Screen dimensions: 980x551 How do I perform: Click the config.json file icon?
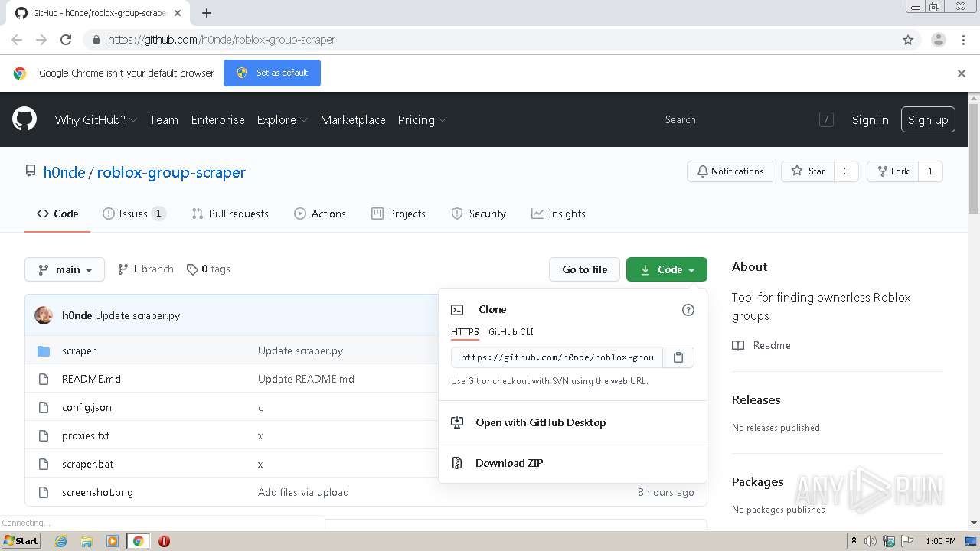tap(44, 407)
